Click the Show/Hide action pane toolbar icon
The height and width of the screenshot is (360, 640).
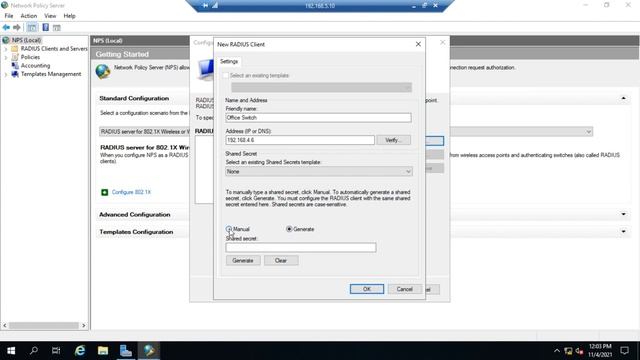[x=57, y=27]
